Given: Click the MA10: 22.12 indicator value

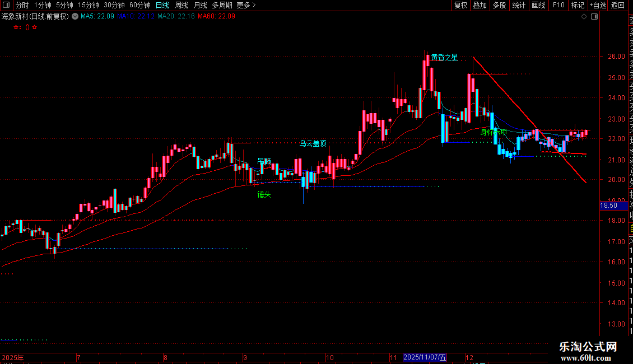Looking at the screenshot, I should tap(136, 17).
